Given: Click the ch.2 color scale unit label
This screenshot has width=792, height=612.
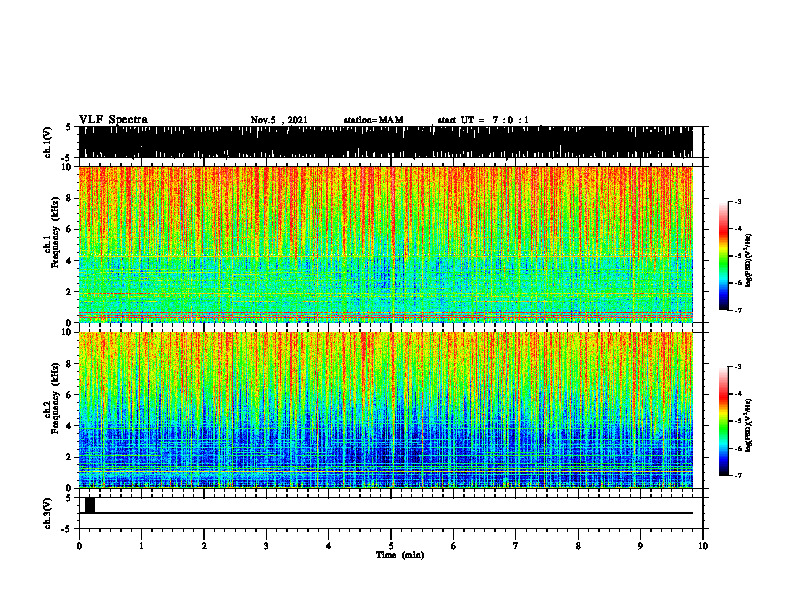Looking at the screenshot, I should [749, 426].
